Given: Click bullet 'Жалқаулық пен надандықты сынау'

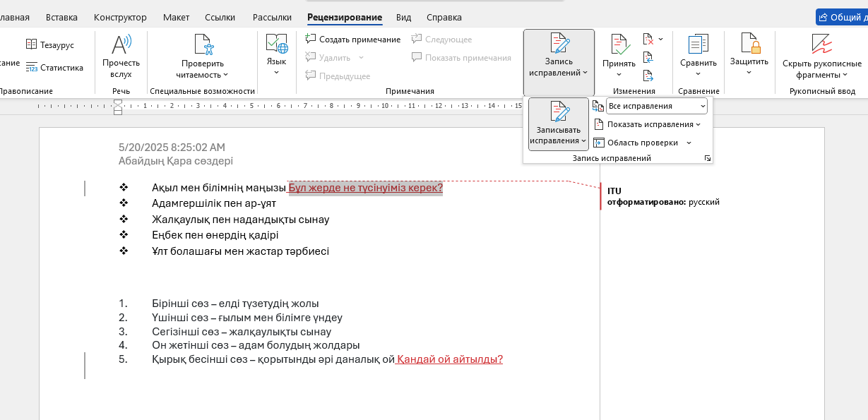Looking at the screenshot, I should click(x=241, y=220).
